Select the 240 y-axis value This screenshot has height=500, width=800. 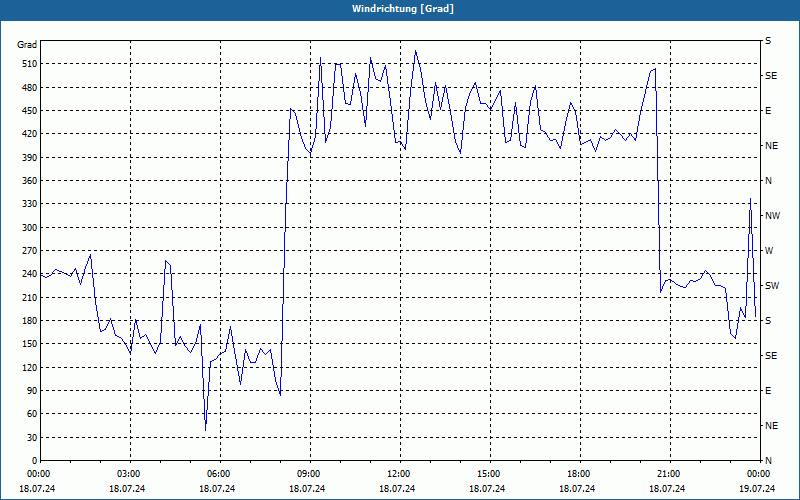pos(30,274)
